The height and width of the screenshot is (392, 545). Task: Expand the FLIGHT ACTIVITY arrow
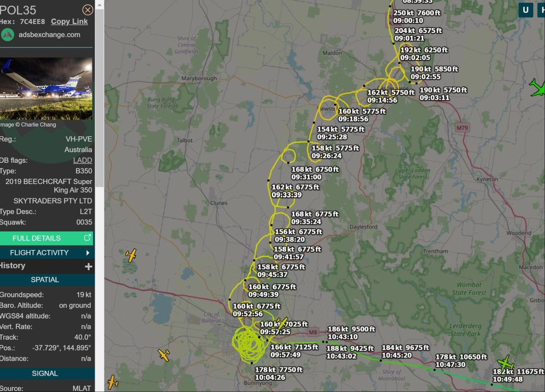(87, 253)
